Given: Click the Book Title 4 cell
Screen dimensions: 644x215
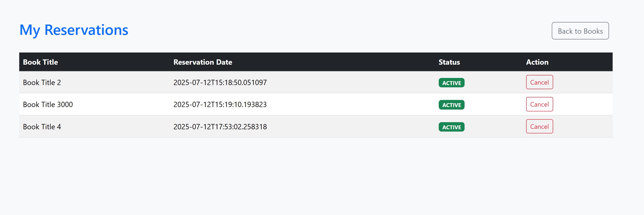Looking at the screenshot, I should [42, 127].
